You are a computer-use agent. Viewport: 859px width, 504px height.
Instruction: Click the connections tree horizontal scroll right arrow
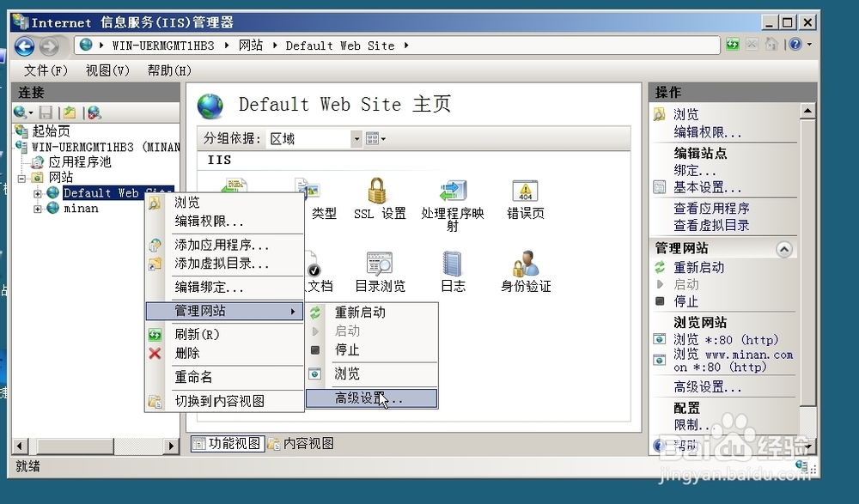[x=171, y=446]
